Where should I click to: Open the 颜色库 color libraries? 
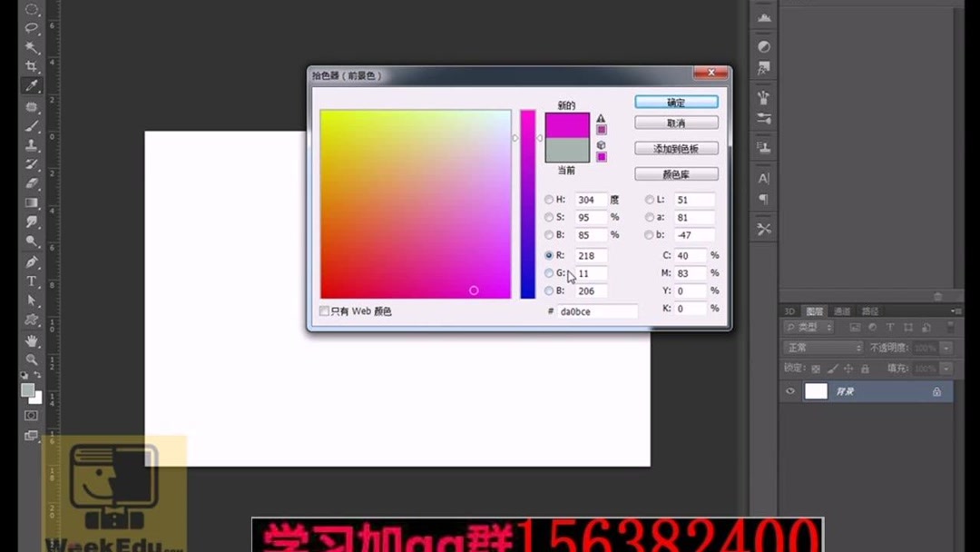pos(675,173)
